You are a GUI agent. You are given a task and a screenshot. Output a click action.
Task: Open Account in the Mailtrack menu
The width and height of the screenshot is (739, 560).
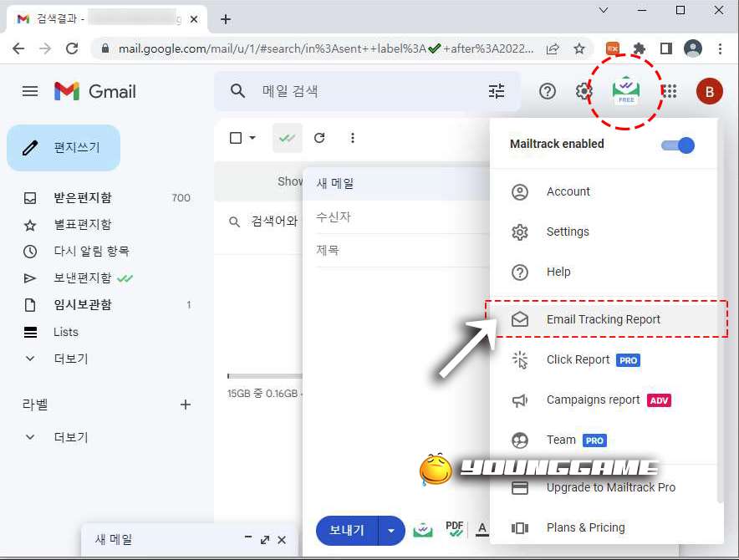pyautogui.click(x=604, y=192)
